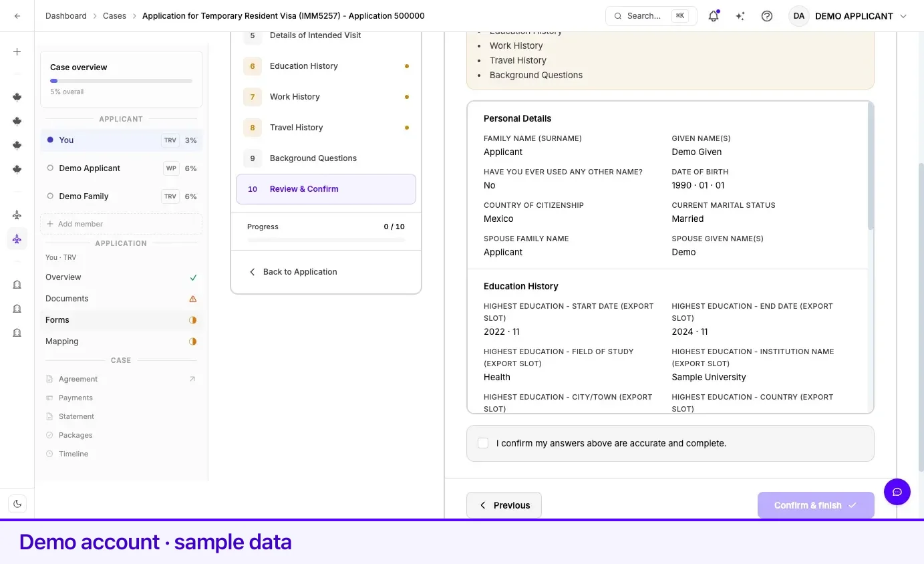This screenshot has width=924, height=564.
Task: Open the sparkle AI assistant icon
Action: click(740, 16)
